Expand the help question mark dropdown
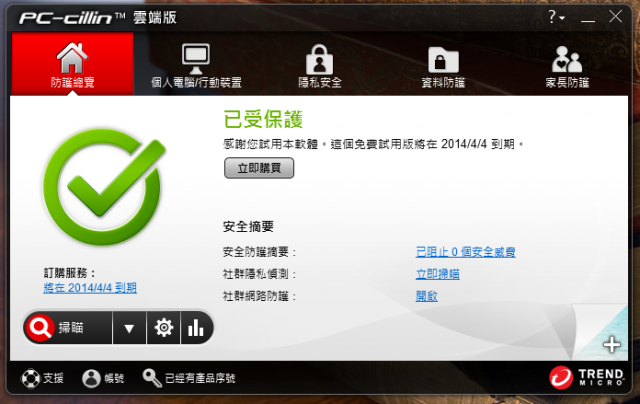This screenshot has width=640, height=404. [556, 17]
